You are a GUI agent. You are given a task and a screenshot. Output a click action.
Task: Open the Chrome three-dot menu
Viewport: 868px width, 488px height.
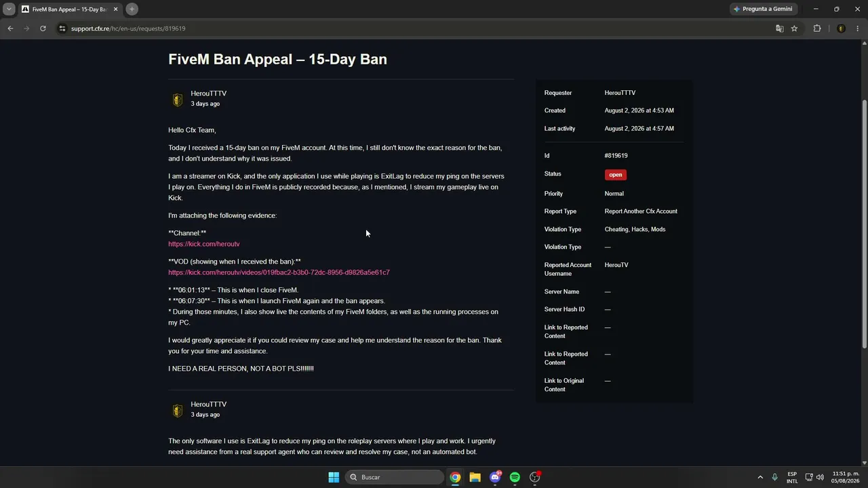click(857, 28)
